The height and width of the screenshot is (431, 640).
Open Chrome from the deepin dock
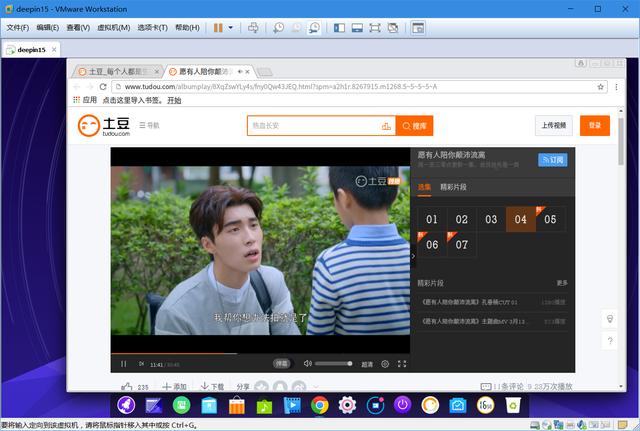pyautogui.click(x=320, y=405)
